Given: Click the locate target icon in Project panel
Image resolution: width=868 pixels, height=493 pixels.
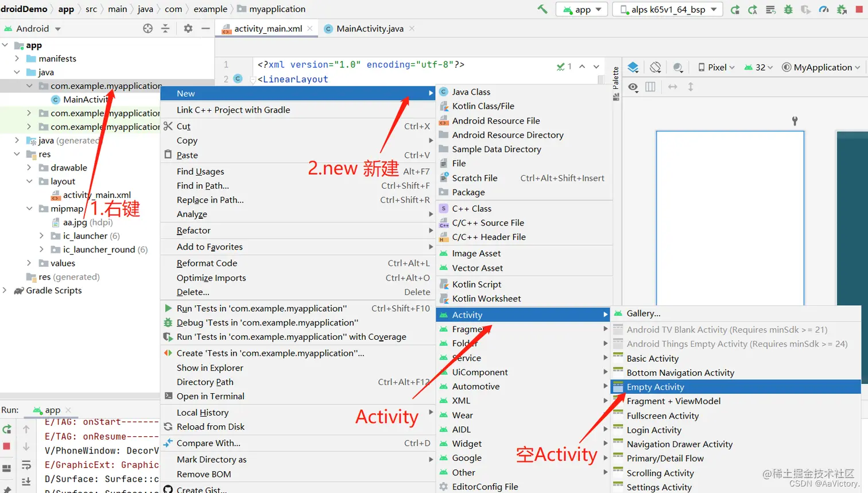Looking at the screenshot, I should tap(148, 28).
